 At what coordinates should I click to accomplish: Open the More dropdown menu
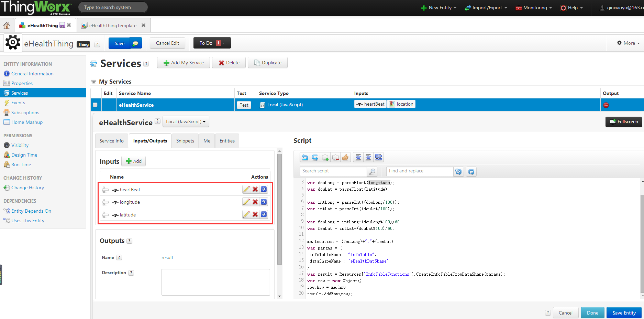[x=629, y=43]
